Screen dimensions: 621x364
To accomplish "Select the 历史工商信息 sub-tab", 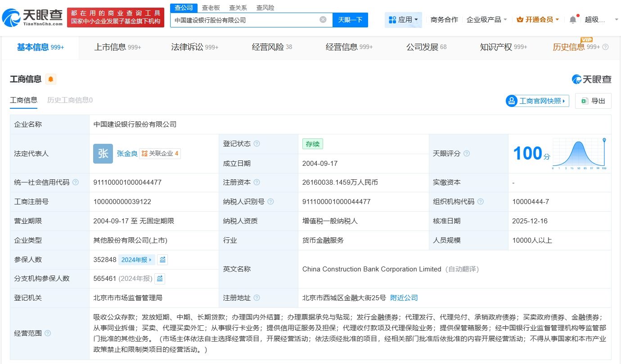I will [70, 100].
